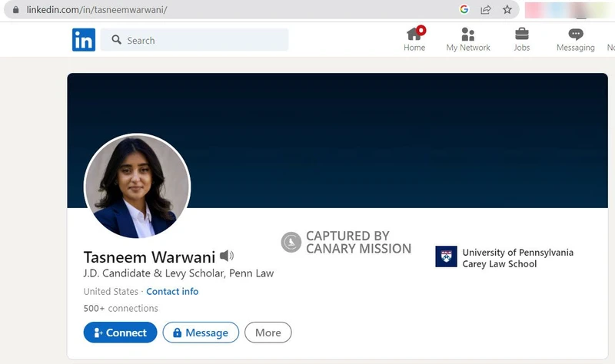View site info via the lock icon

click(15, 10)
